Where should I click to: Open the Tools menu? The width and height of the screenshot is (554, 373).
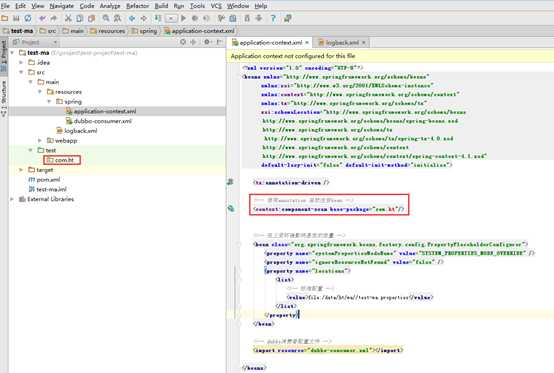[197, 6]
